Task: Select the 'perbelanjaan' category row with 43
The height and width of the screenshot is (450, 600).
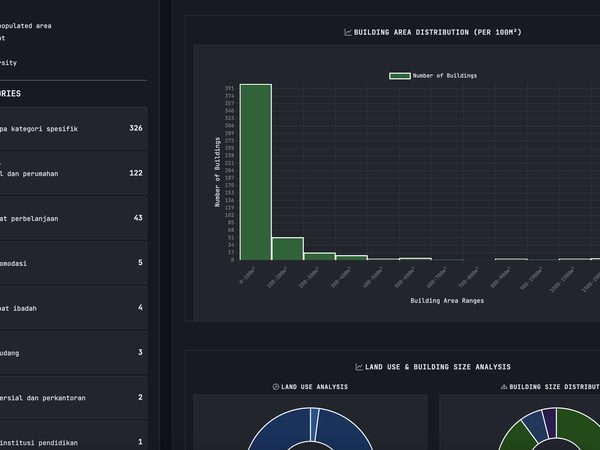Action: [x=73, y=218]
